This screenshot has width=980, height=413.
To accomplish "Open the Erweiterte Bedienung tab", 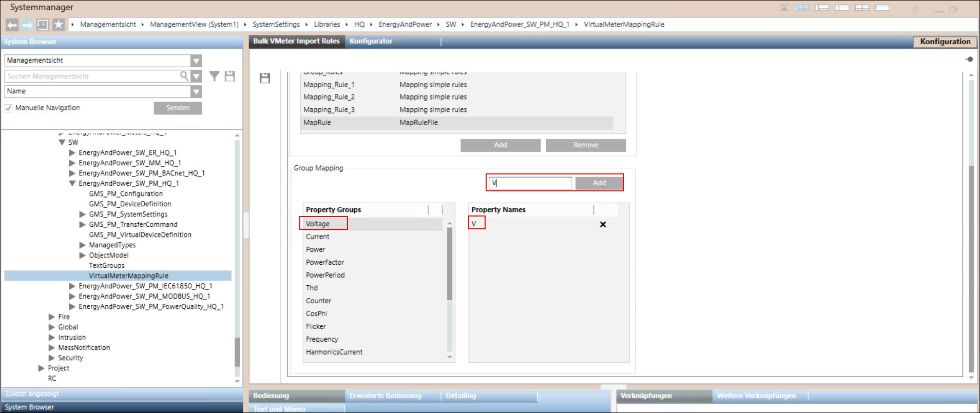I will point(385,396).
